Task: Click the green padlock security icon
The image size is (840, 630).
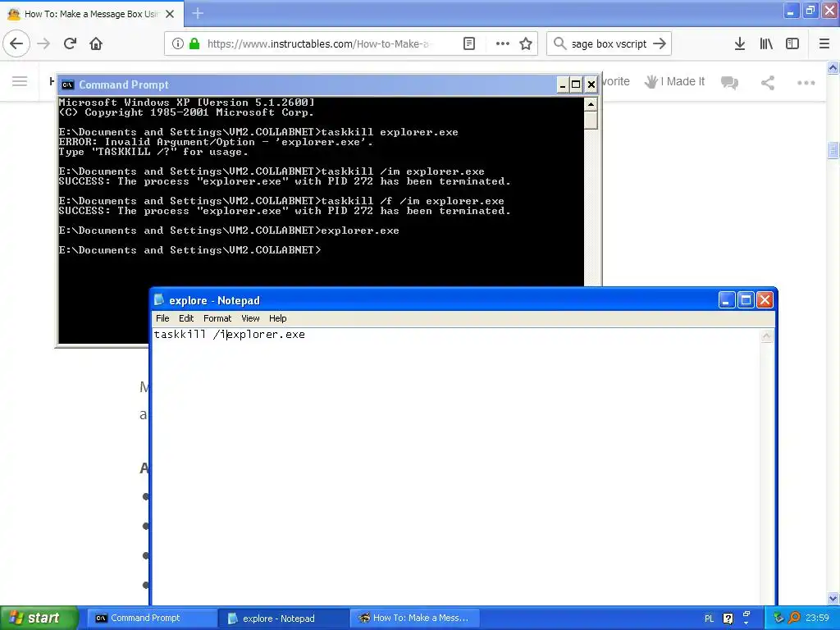Action: [x=195, y=44]
